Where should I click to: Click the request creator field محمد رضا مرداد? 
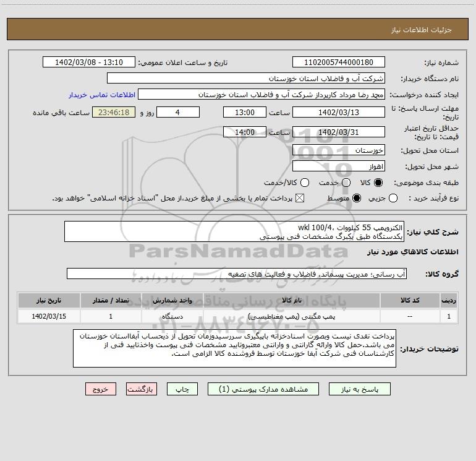pyautogui.click(x=261, y=95)
